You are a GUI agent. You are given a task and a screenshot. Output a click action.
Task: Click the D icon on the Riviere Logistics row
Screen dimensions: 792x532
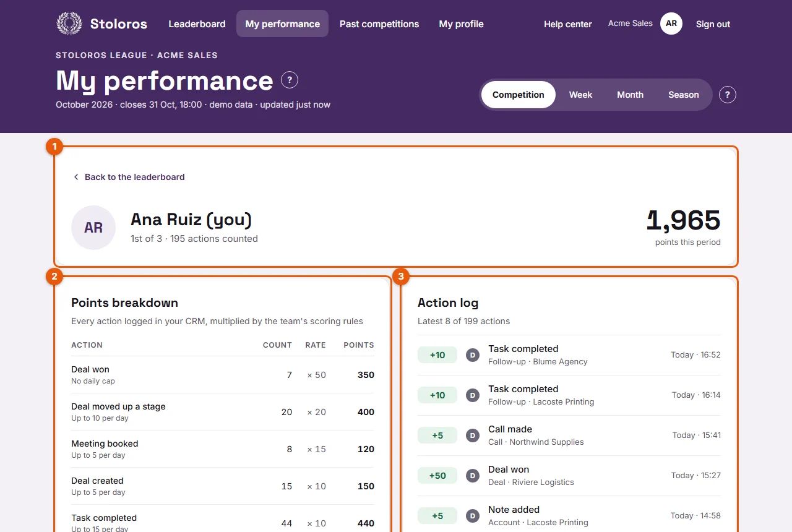(473, 476)
